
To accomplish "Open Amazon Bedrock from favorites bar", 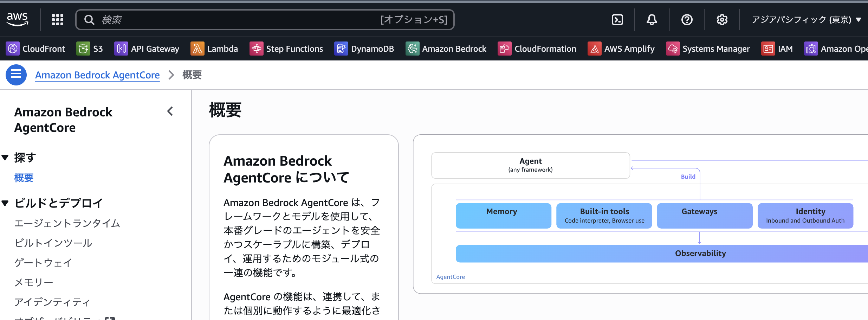I will tap(446, 49).
